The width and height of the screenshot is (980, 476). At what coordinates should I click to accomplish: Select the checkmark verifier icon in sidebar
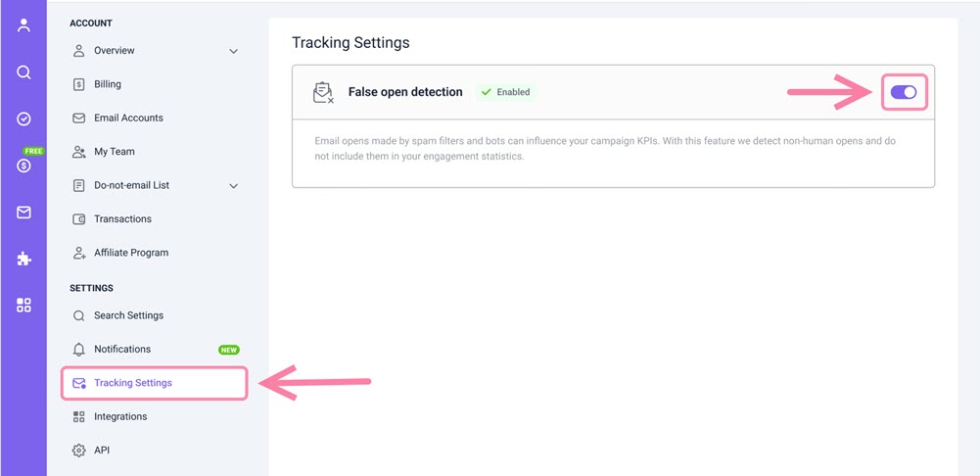click(23, 119)
